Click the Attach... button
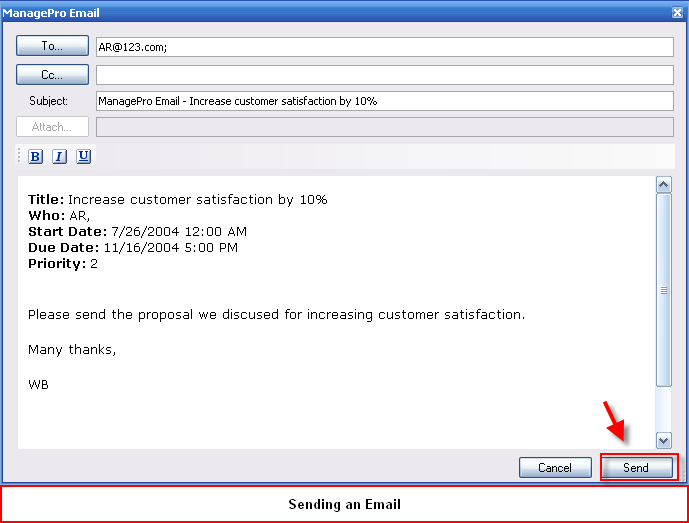689x523 pixels. [x=52, y=127]
